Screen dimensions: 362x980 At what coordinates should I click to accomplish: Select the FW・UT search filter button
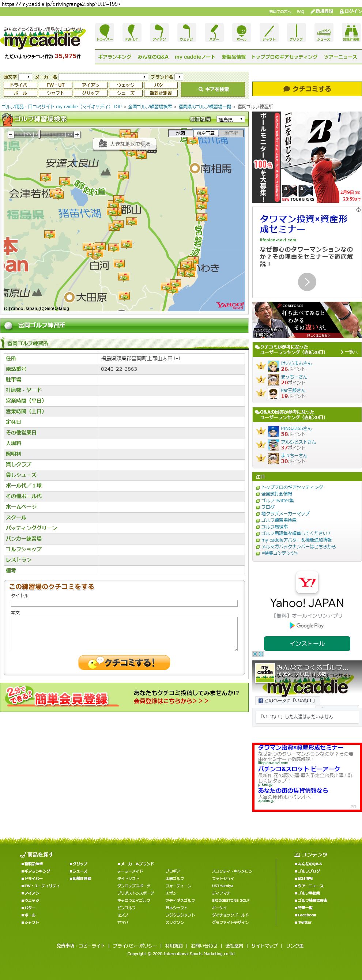tap(56, 85)
